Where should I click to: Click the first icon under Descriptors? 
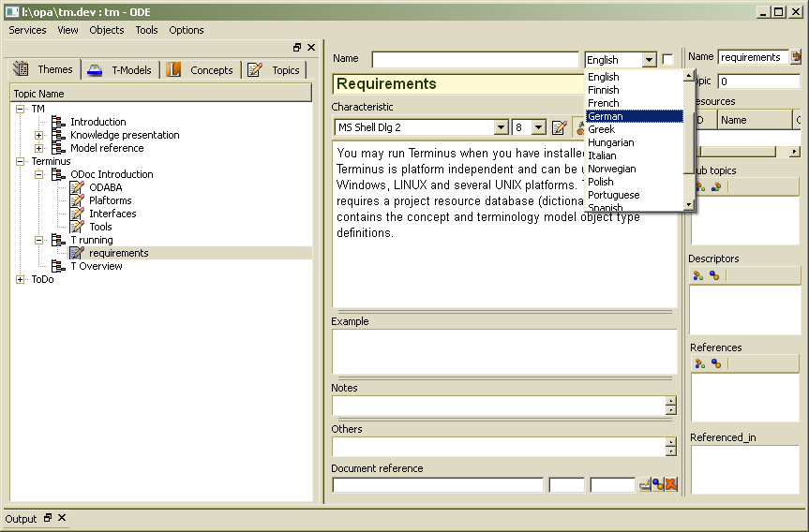[x=697, y=275]
